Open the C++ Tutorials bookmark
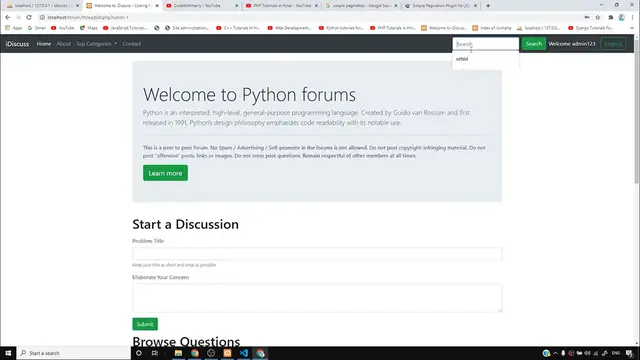Image resolution: width=640 pixels, height=360 pixels. pyautogui.click(x=238, y=28)
